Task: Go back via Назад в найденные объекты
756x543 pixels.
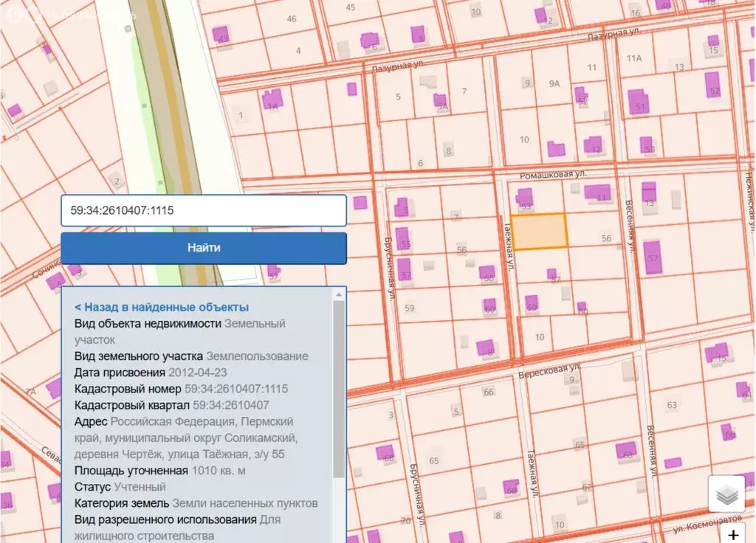Action: point(162,308)
